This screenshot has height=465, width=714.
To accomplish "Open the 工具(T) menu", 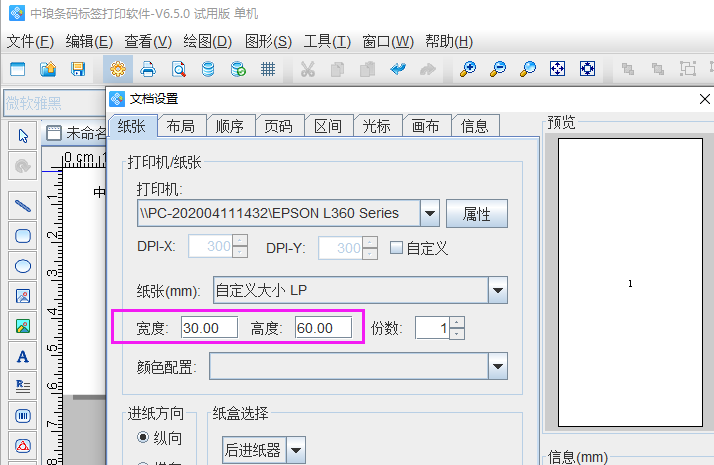I will pyautogui.click(x=327, y=42).
